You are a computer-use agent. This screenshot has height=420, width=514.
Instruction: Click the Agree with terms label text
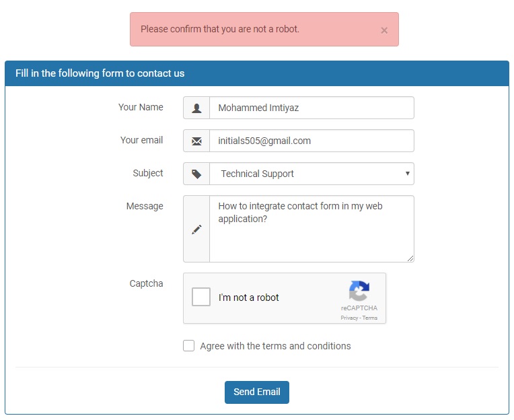pos(275,346)
